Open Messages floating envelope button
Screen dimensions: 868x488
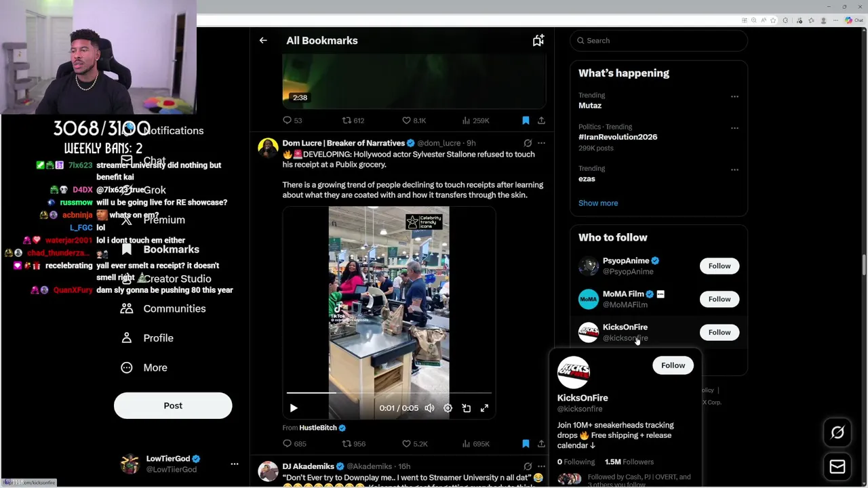click(x=837, y=467)
